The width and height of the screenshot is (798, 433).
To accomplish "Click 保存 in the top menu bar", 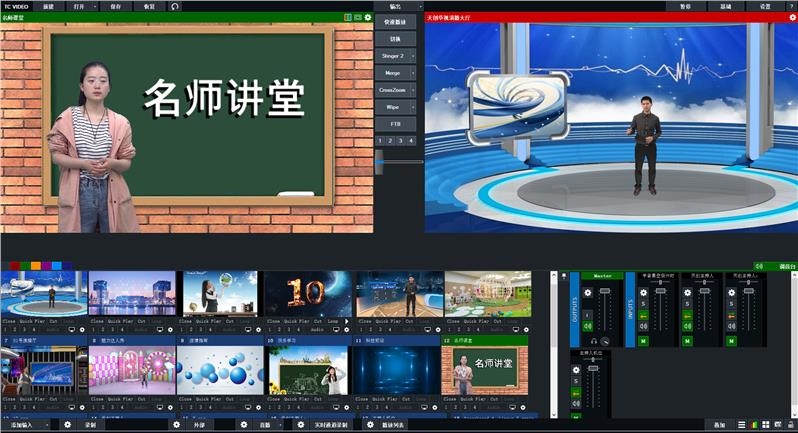I will pos(116,7).
